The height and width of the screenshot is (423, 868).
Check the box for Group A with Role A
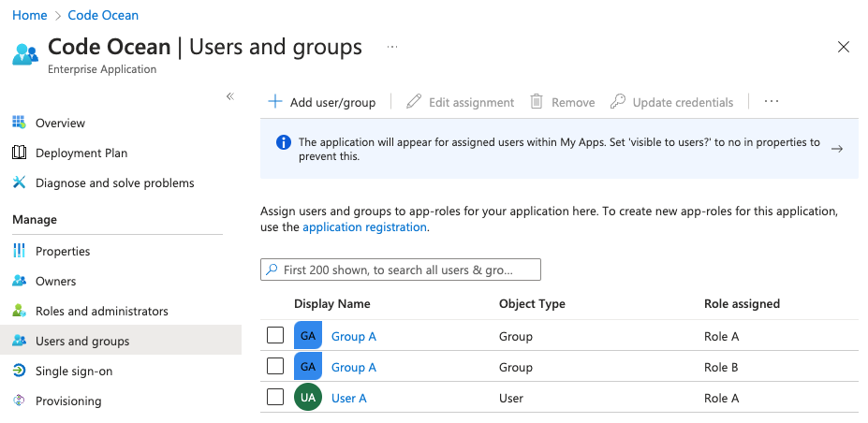click(x=275, y=336)
